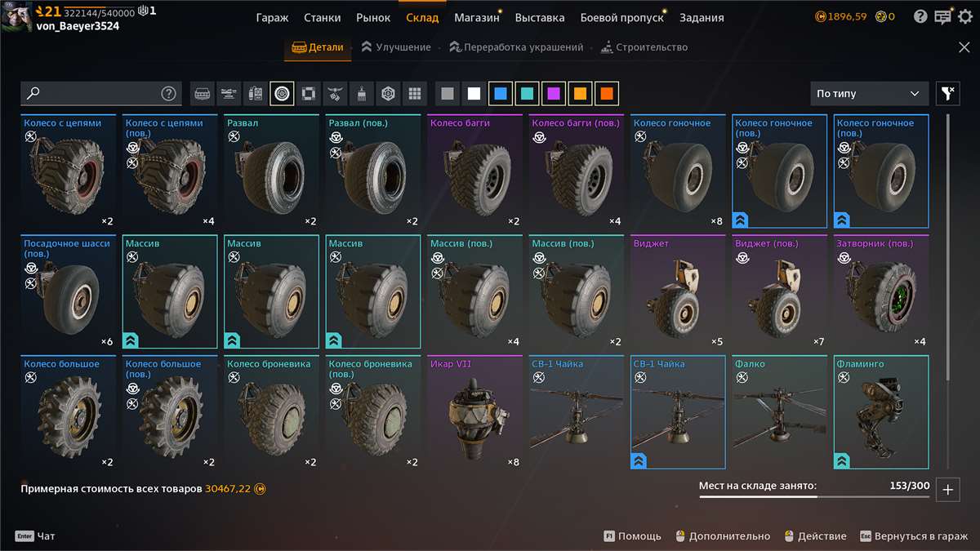Open the settings gear
The height and width of the screenshot is (551, 980).
pyautogui.click(x=965, y=16)
